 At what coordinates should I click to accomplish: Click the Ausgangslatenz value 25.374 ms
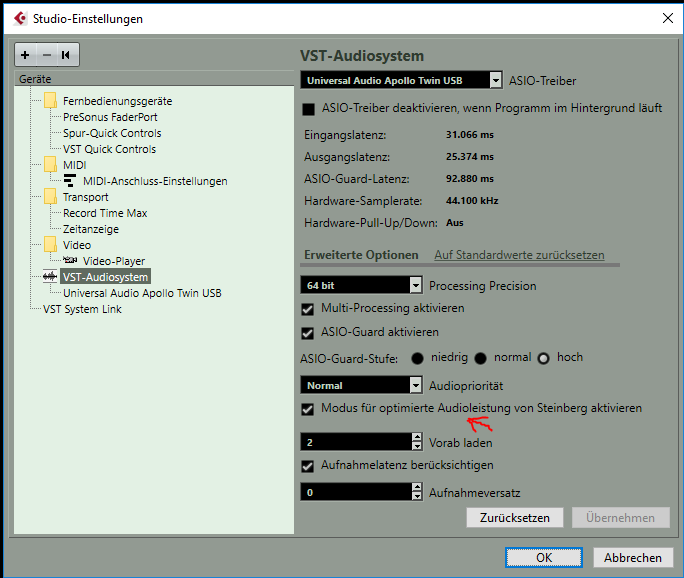[469, 156]
